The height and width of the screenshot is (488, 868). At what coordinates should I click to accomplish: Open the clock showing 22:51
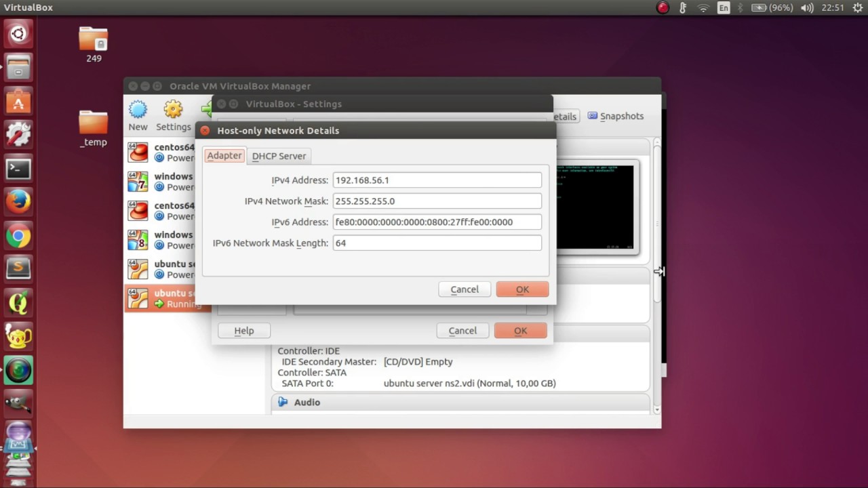832,7
